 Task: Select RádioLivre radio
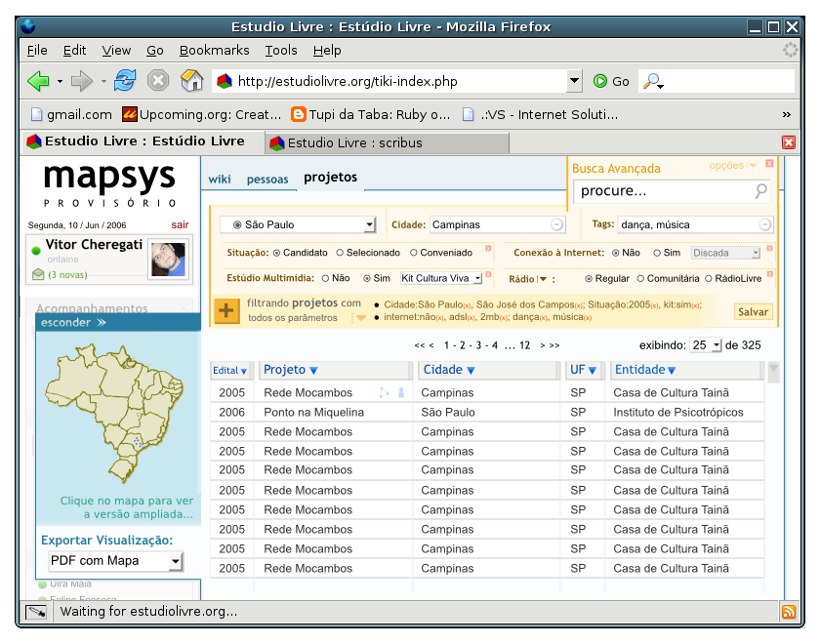click(709, 279)
